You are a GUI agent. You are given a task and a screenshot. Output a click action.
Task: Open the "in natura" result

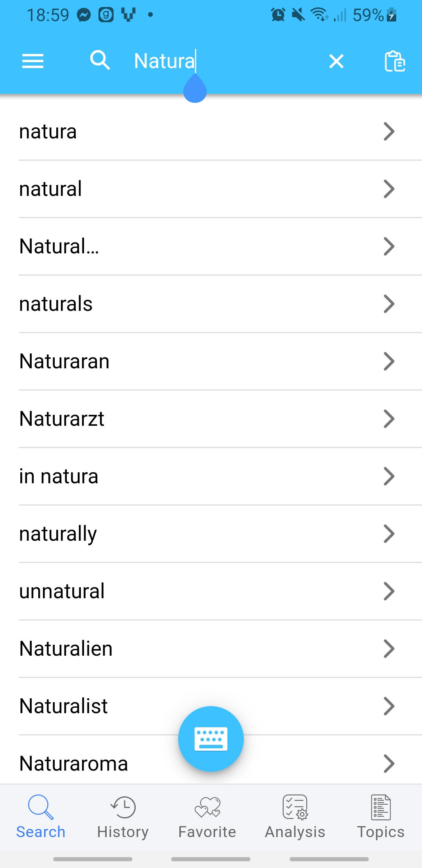tap(59, 476)
